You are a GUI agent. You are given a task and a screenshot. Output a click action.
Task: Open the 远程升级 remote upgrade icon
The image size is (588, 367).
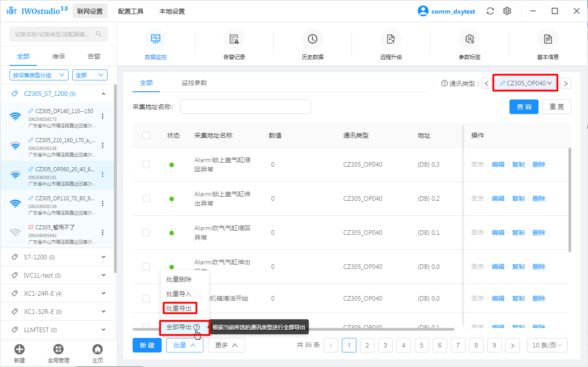click(x=391, y=40)
